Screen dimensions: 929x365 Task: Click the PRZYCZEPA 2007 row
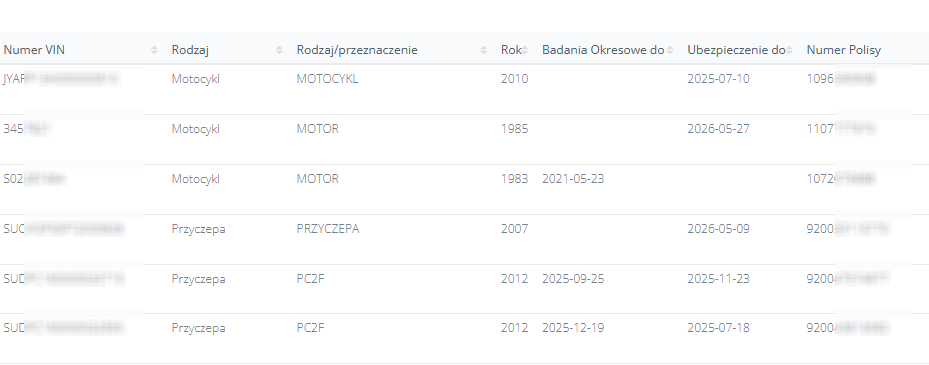click(464, 239)
